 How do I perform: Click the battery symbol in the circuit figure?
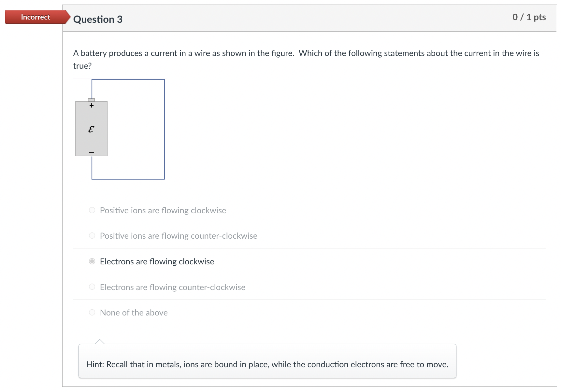[x=92, y=129]
